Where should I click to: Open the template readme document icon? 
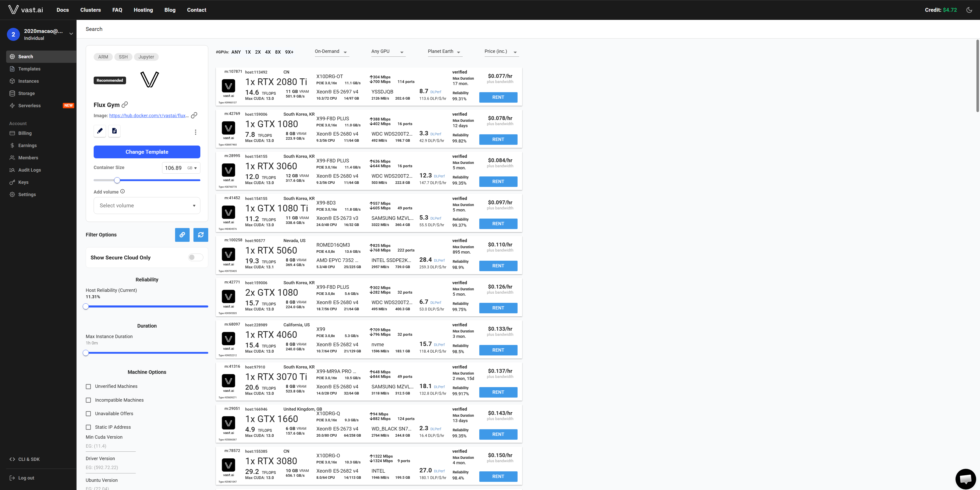tap(114, 131)
